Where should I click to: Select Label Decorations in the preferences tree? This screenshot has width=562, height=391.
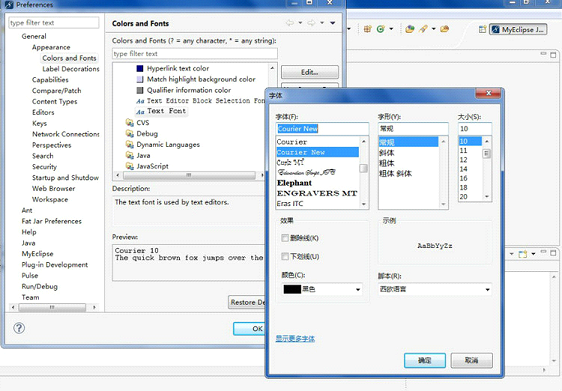pos(71,69)
